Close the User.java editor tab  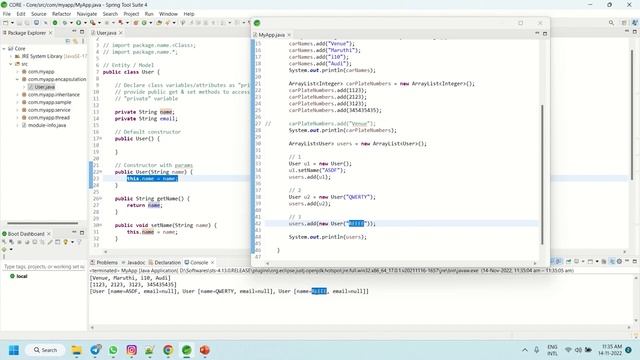(x=121, y=33)
